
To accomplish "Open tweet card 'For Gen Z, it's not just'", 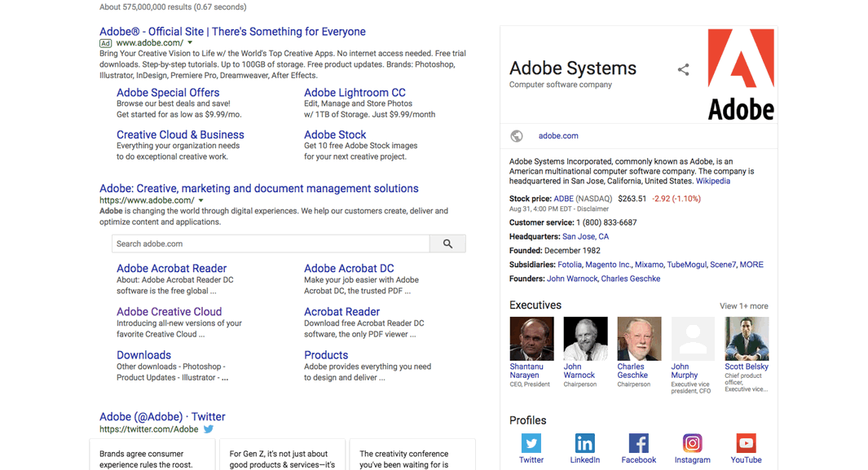I will click(x=282, y=455).
